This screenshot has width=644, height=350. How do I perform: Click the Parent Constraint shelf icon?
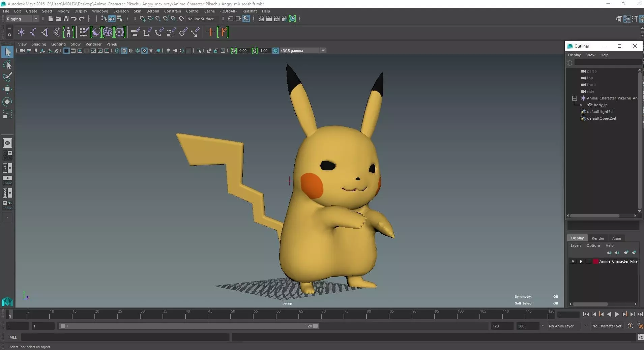point(136,32)
